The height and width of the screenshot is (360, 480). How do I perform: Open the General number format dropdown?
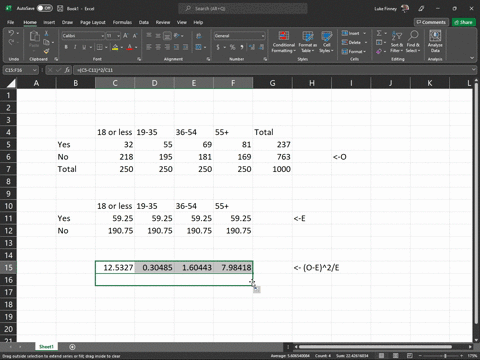click(x=263, y=36)
